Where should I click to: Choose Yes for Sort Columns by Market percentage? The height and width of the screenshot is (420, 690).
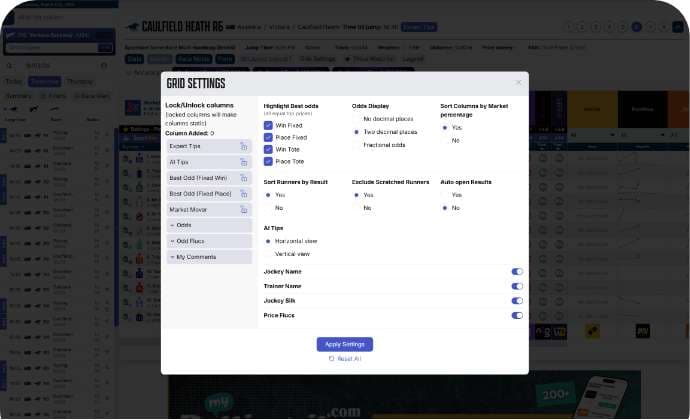445,128
